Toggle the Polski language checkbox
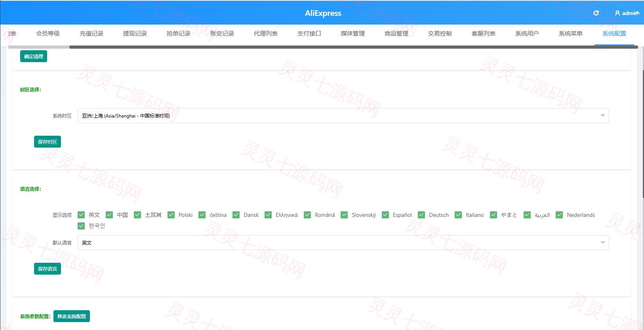 pos(171,215)
